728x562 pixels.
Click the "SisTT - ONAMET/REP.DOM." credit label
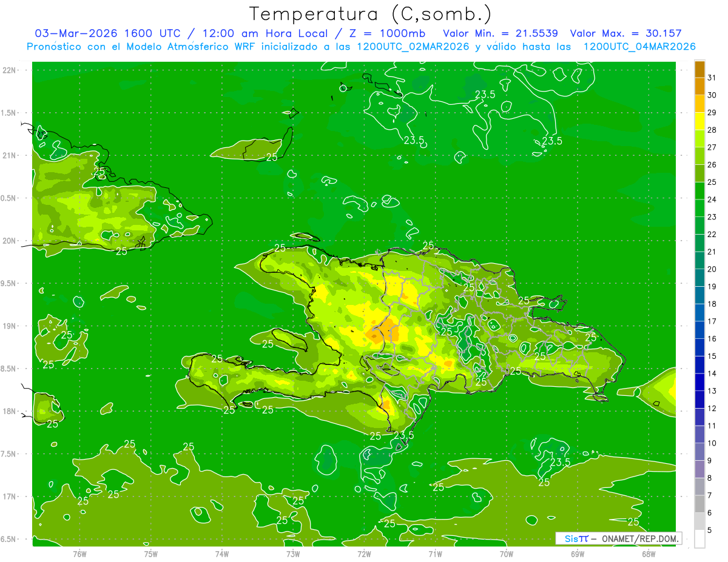[x=619, y=538]
